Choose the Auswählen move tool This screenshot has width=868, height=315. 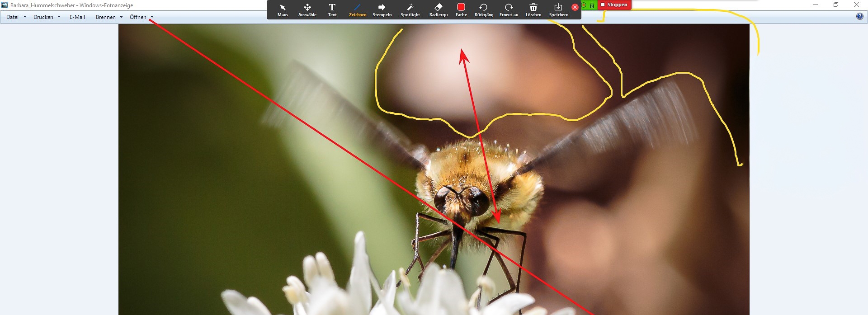click(307, 9)
